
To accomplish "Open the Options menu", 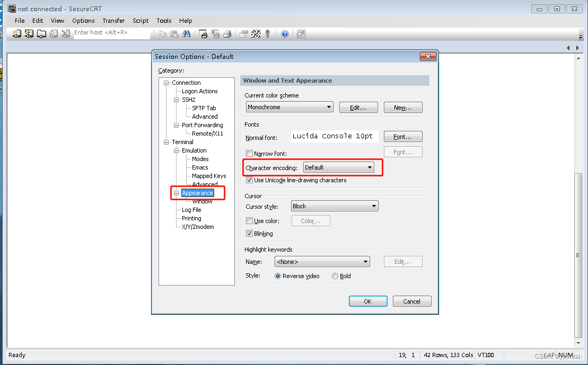I will coord(83,21).
